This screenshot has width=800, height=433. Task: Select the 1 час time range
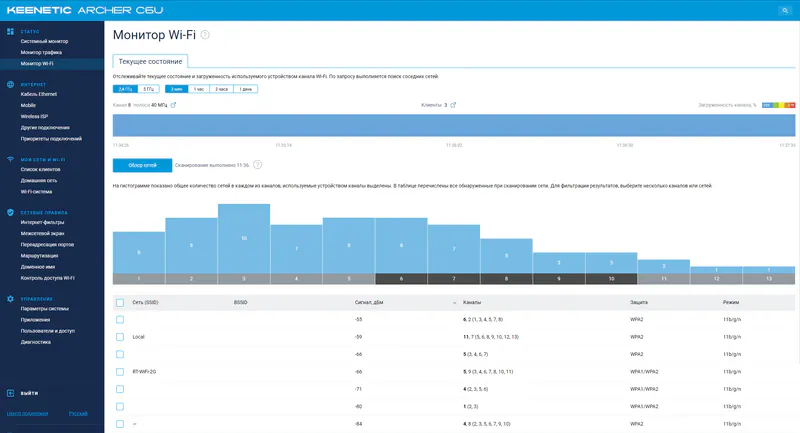[x=199, y=89]
